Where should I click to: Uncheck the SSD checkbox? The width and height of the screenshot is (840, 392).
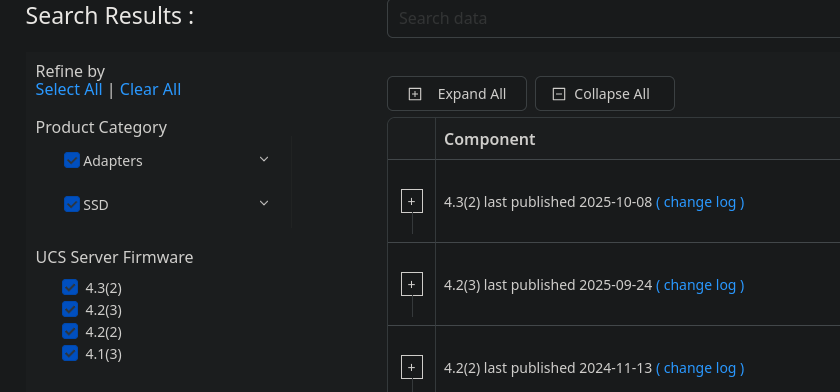(72, 204)
